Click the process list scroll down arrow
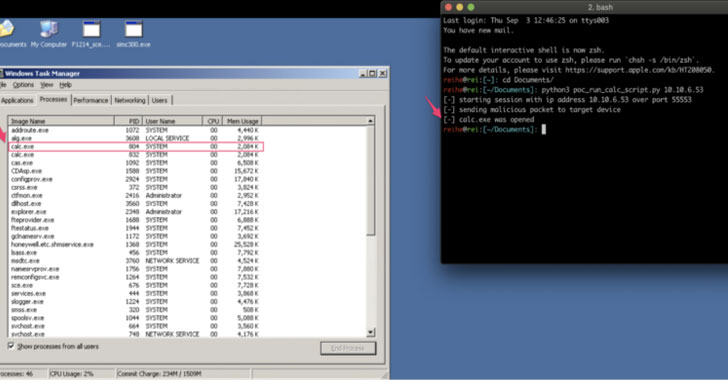The width and height of the screenshot is (728, 380). tap(370, 333)
